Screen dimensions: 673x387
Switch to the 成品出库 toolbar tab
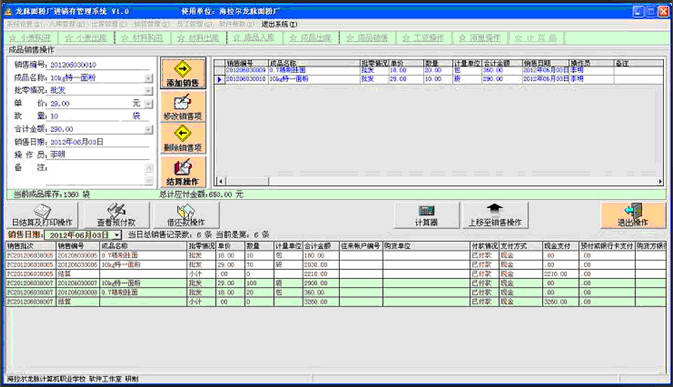click(311, 38)
